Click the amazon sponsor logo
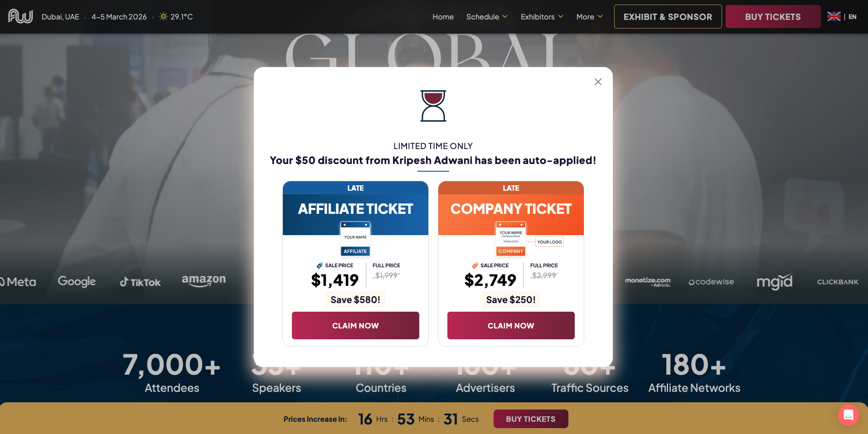 [204, 280]
